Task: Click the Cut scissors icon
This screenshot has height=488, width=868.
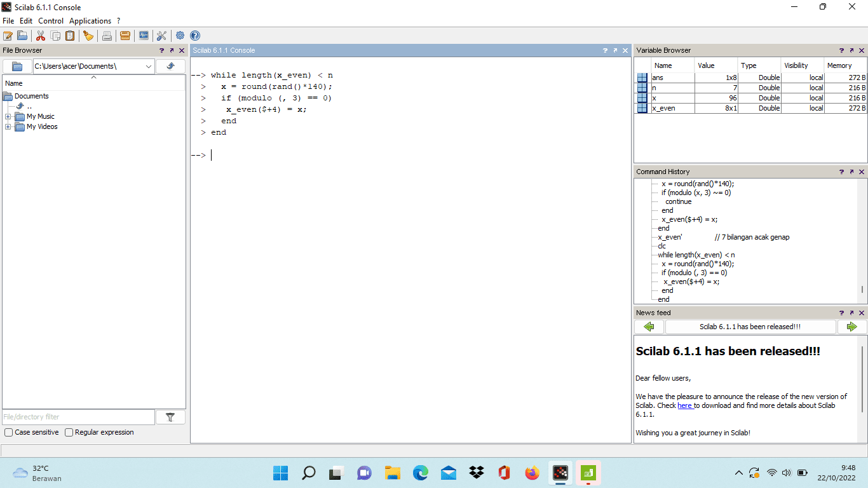Action: click(41, 36)
